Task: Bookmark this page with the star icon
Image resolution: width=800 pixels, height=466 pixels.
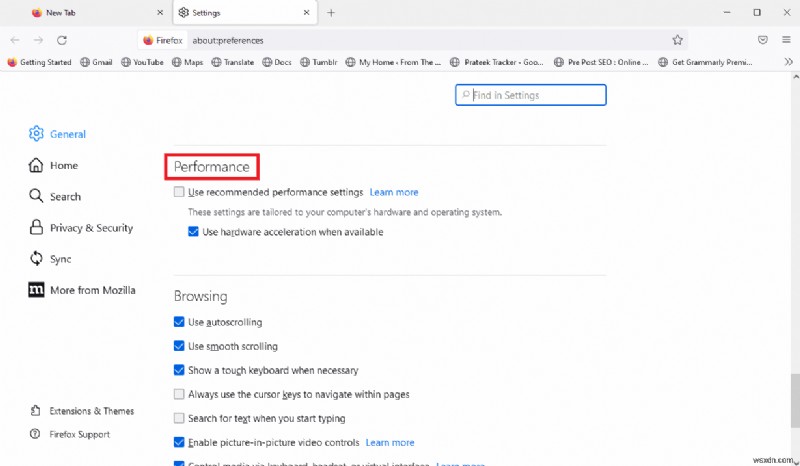Action: pyautogui.click(x=677, y=40)
